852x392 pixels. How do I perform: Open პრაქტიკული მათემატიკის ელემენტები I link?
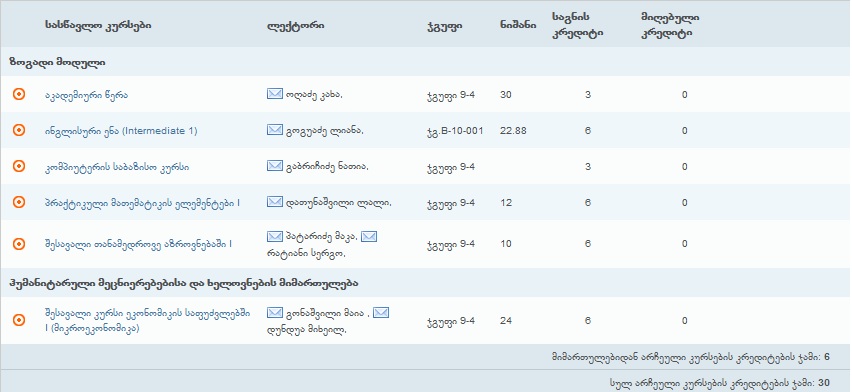pyautogui.click(x=142, y=203)
